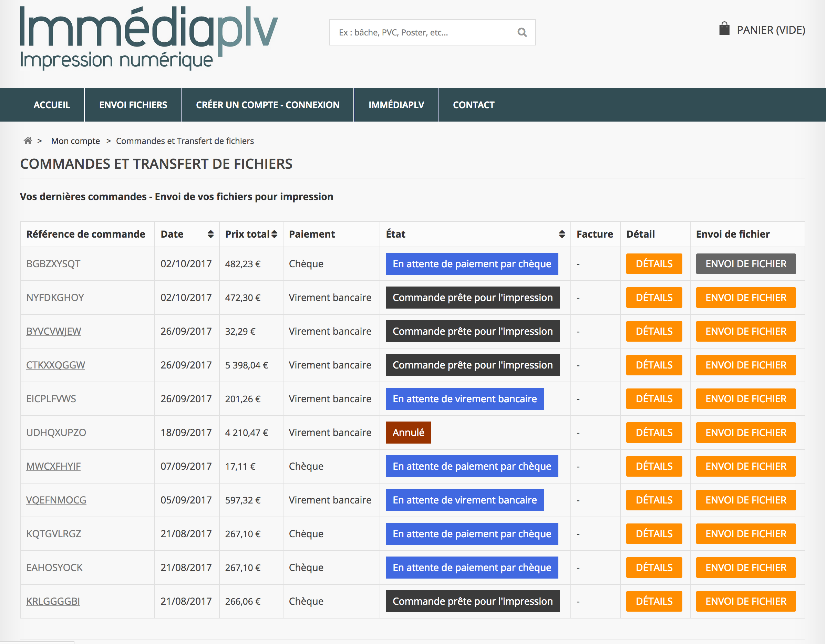Click ENVOI DE FICHIER for NYFDKGHOY
The width and height of the screenshot is (826, 644).
point(746,298)
